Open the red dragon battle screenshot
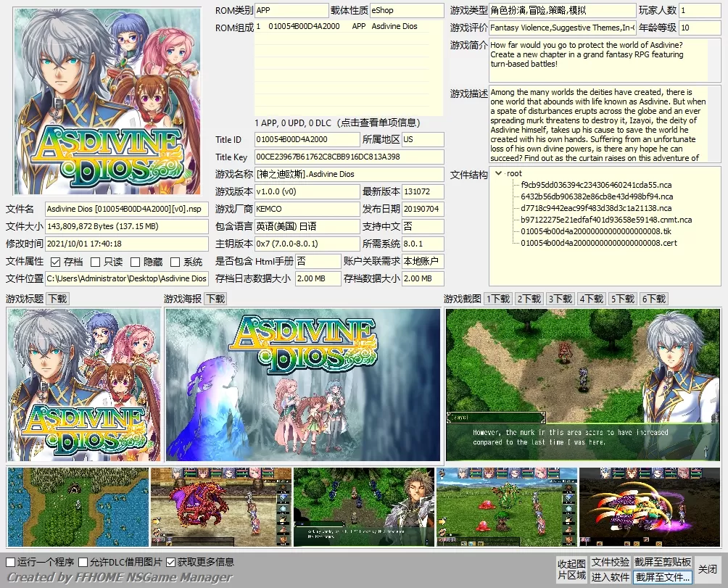Image resolution: width=728 pixels, height=588 pixels. 221,507
